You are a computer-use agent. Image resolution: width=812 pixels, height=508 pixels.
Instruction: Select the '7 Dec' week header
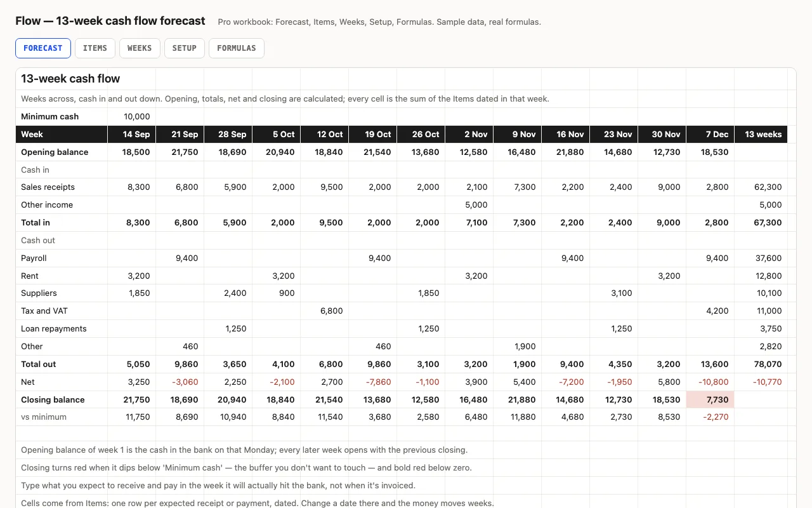click(x=710, y=134)
